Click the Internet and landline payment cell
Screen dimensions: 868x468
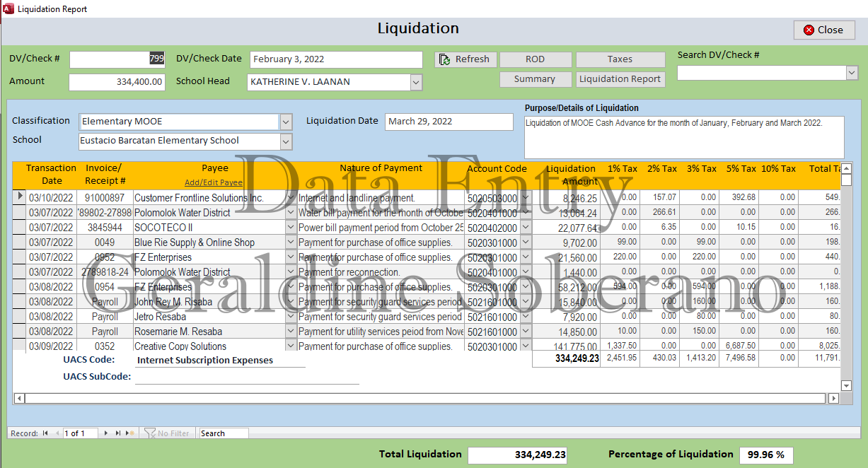380,198
